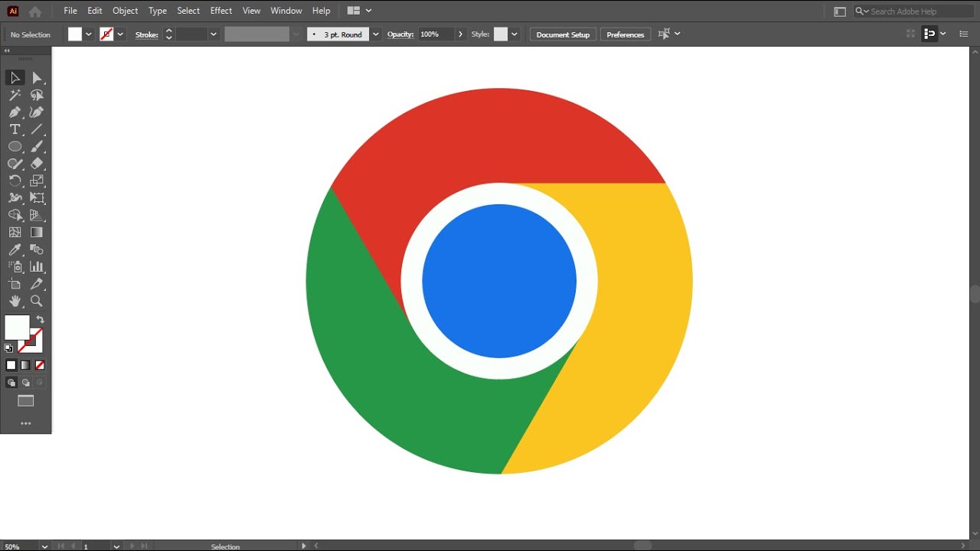Select the Zoom magnifier tool
Screen dimensions: 980x551
tap(37, 302)
